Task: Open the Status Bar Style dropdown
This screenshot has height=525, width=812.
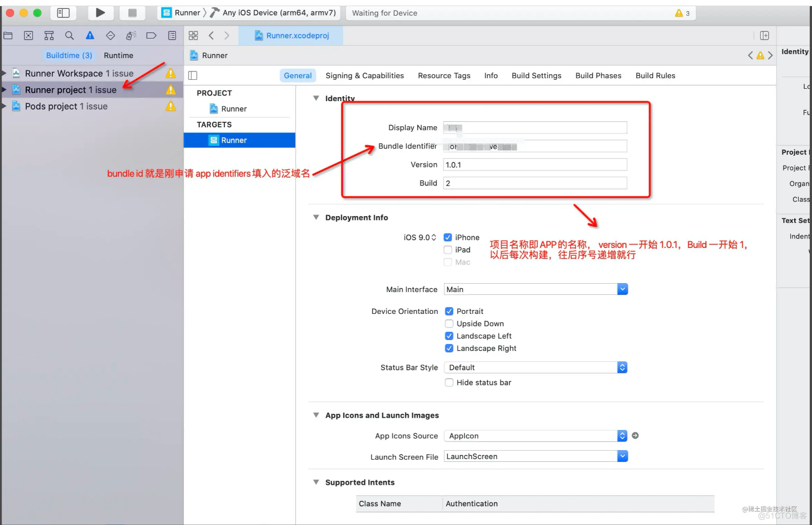Action: 536,367
